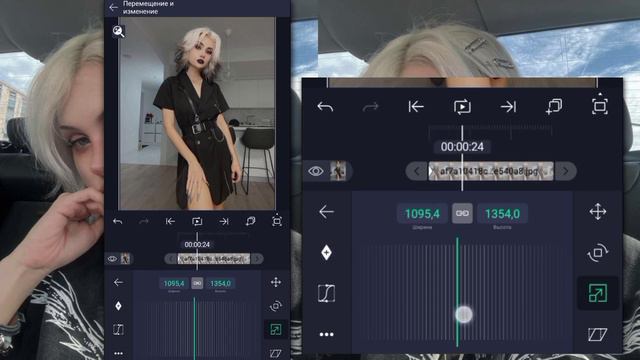Select rotate tool in enlarged panel

(598, 253)
